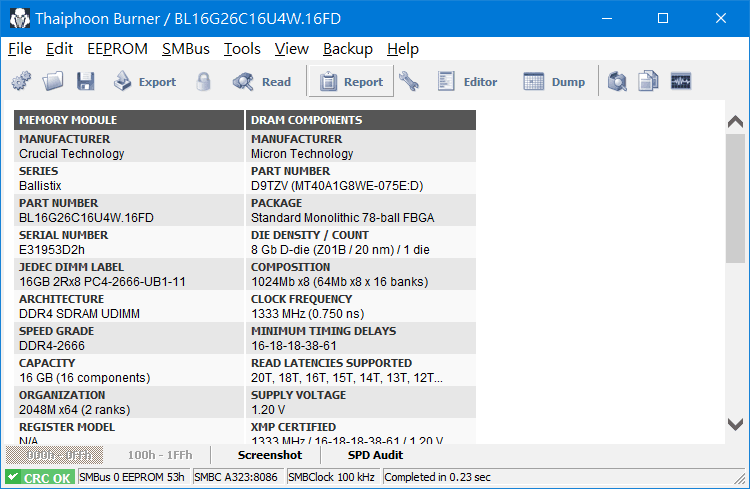The image size is (750, 489).
Task: Open a file with the folder icon
Action: [x=53, y=81]
